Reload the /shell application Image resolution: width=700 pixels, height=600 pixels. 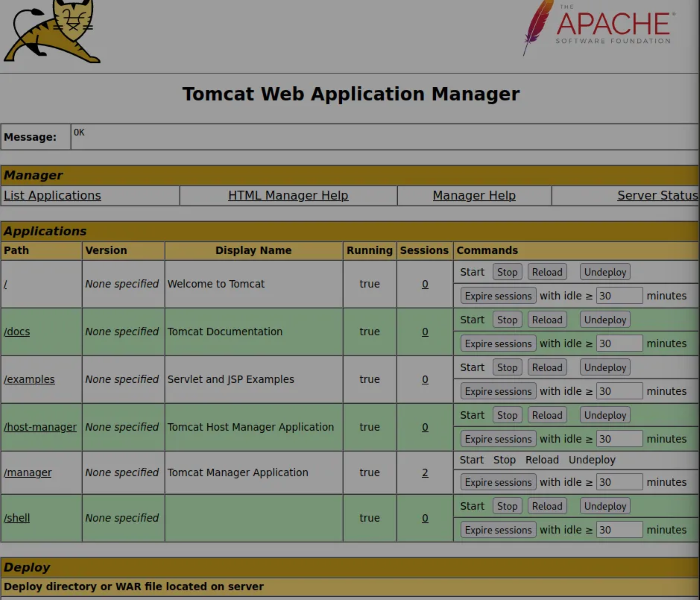[547, 507]
